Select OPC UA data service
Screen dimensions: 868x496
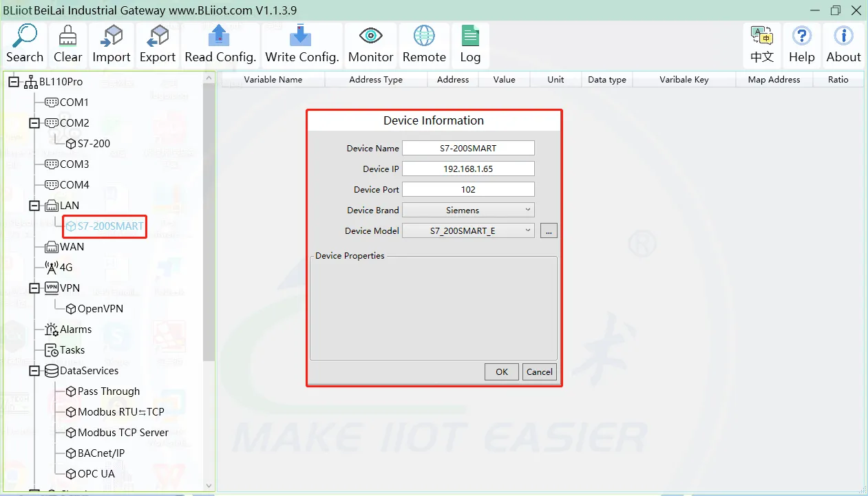(90, 474)
